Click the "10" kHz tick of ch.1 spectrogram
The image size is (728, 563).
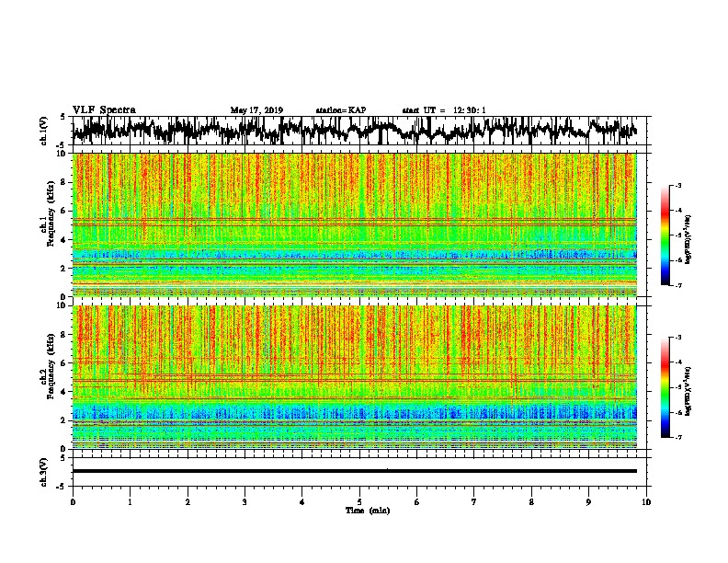[x=62, y=154]
